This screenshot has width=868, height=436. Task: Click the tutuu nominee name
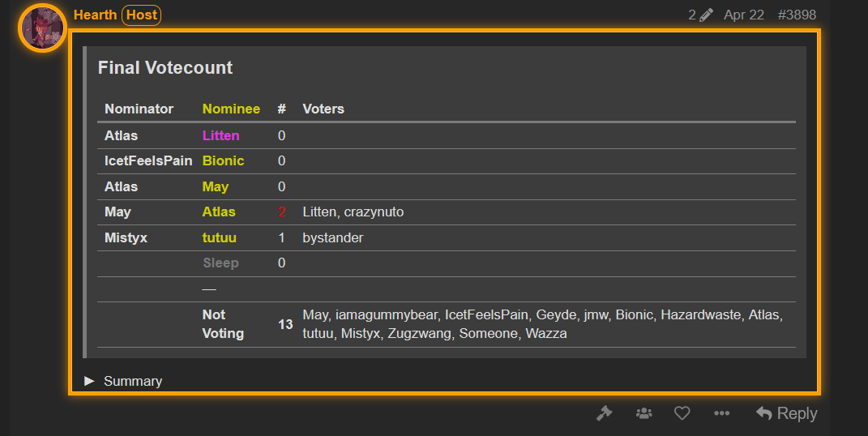(219, 238)
